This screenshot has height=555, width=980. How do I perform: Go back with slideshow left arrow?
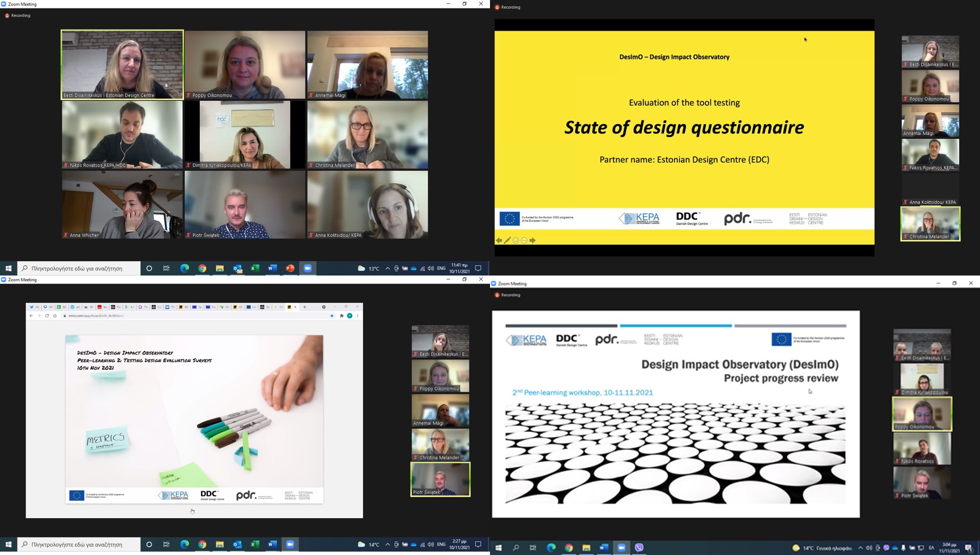click(499, 240)
